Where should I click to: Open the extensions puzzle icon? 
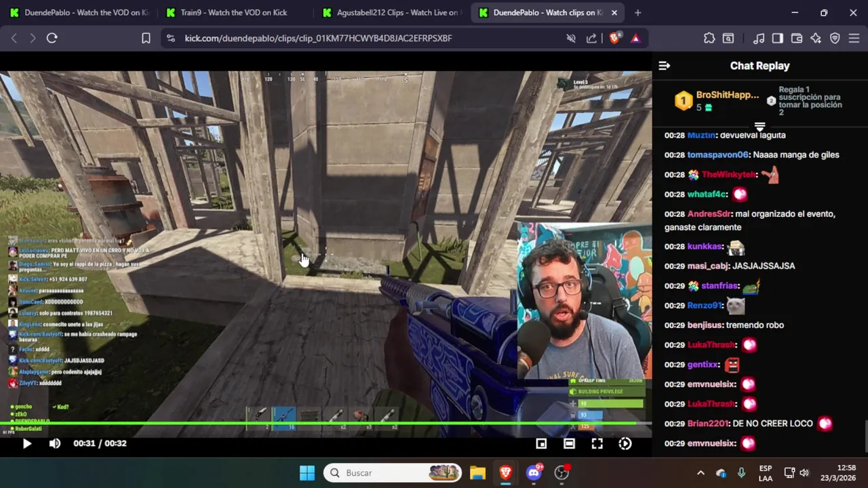tap(709, 38)
